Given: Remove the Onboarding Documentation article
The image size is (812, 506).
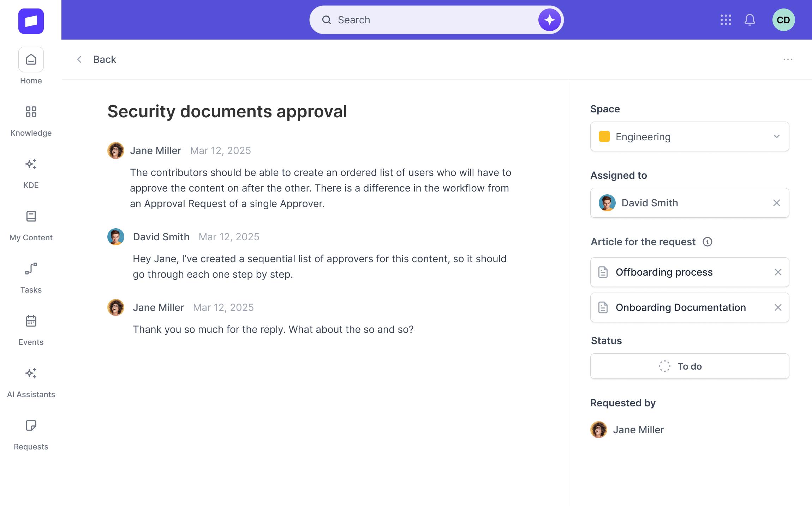Looking at the screenshot, I should click(778, 307).
